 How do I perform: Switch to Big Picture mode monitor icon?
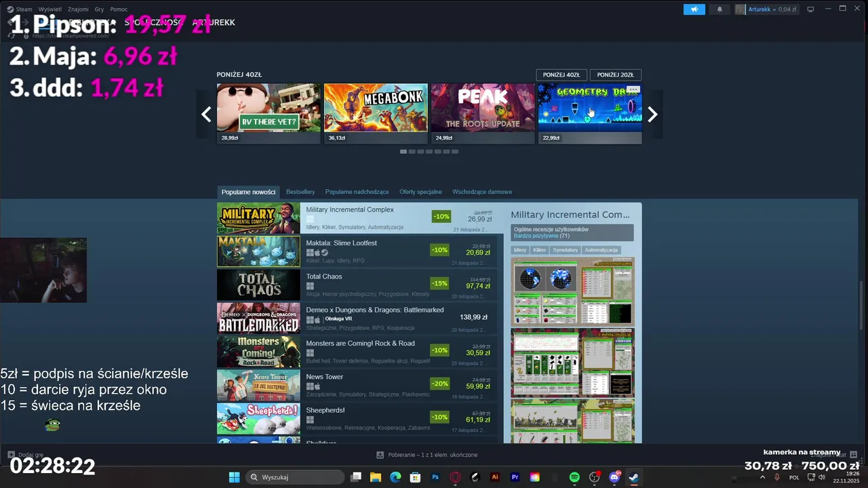[811, 9]
